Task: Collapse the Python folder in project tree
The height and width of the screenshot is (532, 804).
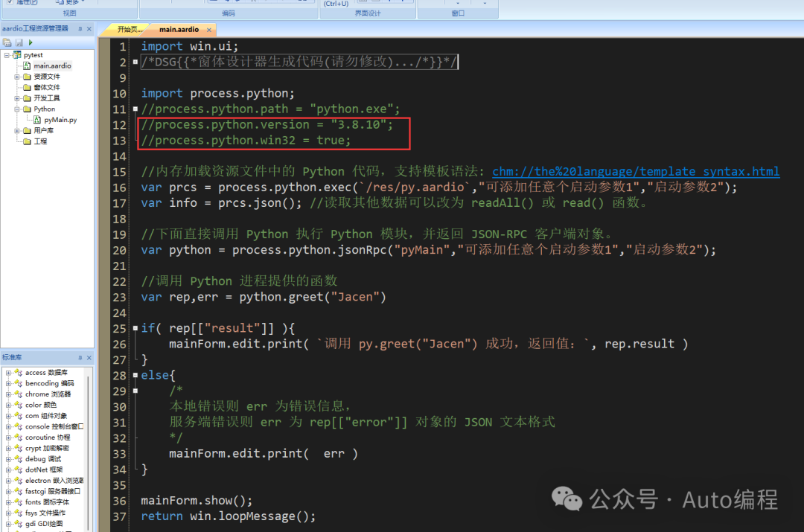Action: pyautogui.click(x=16, y=109)
